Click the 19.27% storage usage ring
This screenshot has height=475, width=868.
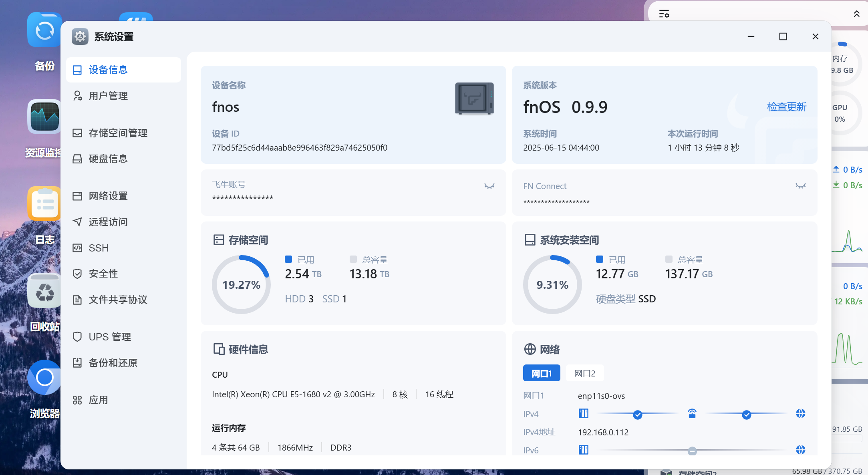click(x=241, y=285)
